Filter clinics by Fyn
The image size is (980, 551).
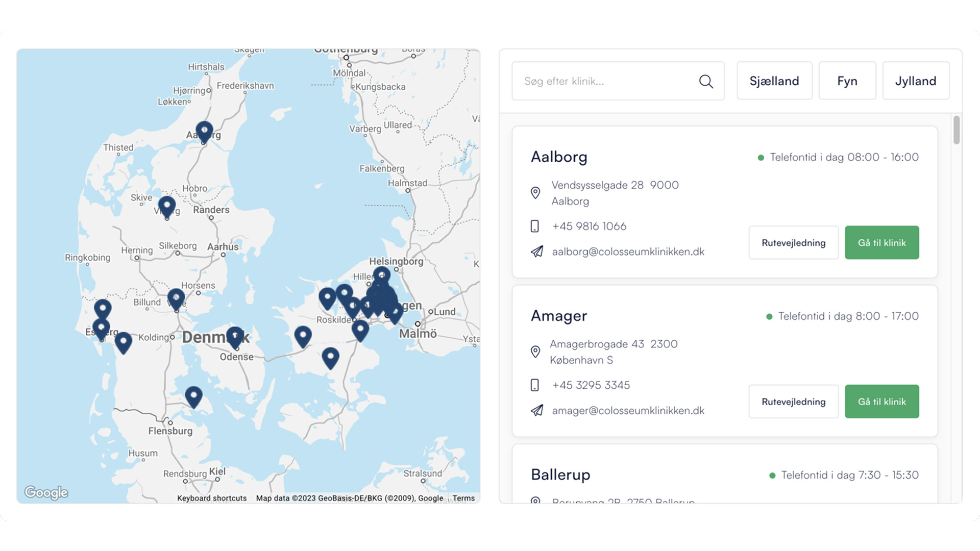847,81
